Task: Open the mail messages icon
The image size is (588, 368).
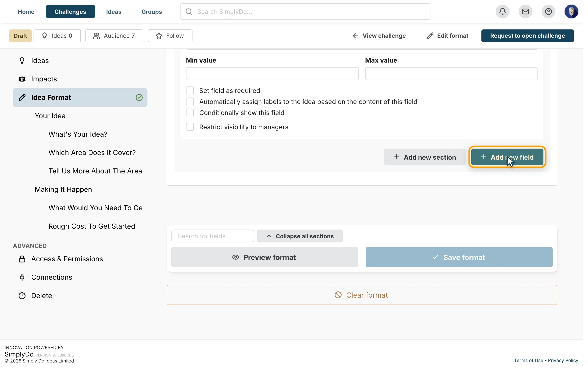Action: coord(525,11)
